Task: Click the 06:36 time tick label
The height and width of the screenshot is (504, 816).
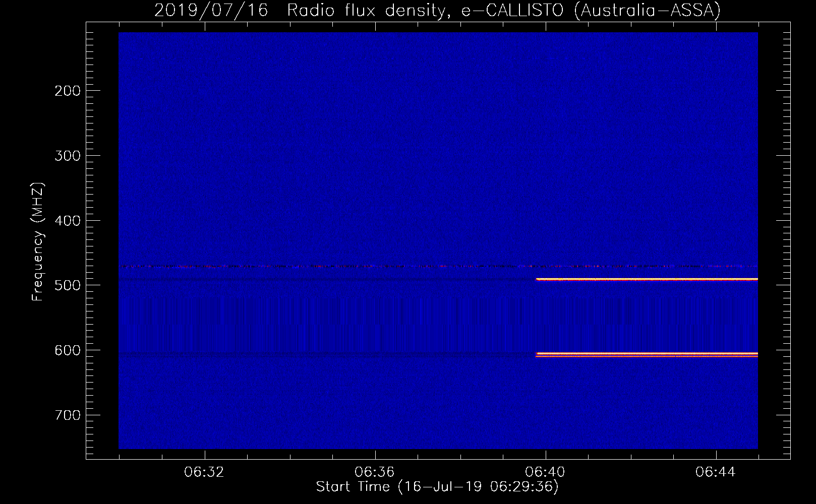Action: pos(375,472)
